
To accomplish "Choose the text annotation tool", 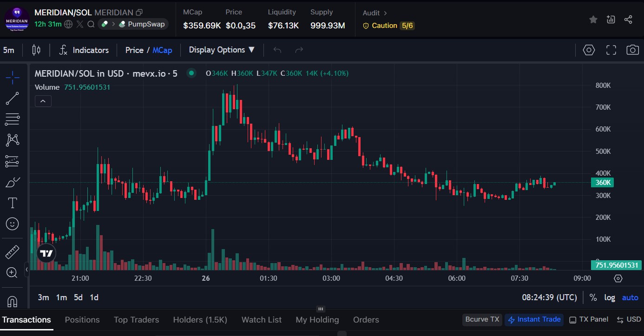I will (13, 203).
